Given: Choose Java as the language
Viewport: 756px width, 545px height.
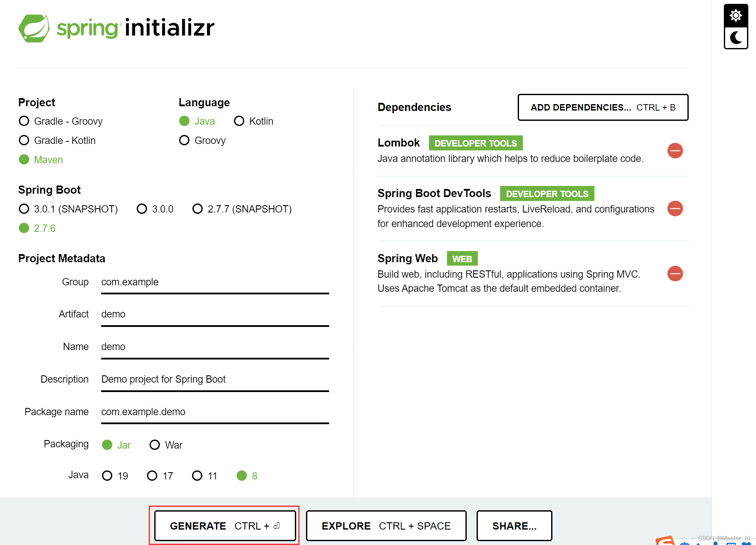Looking at the screenshot, I should pos(197,121).
